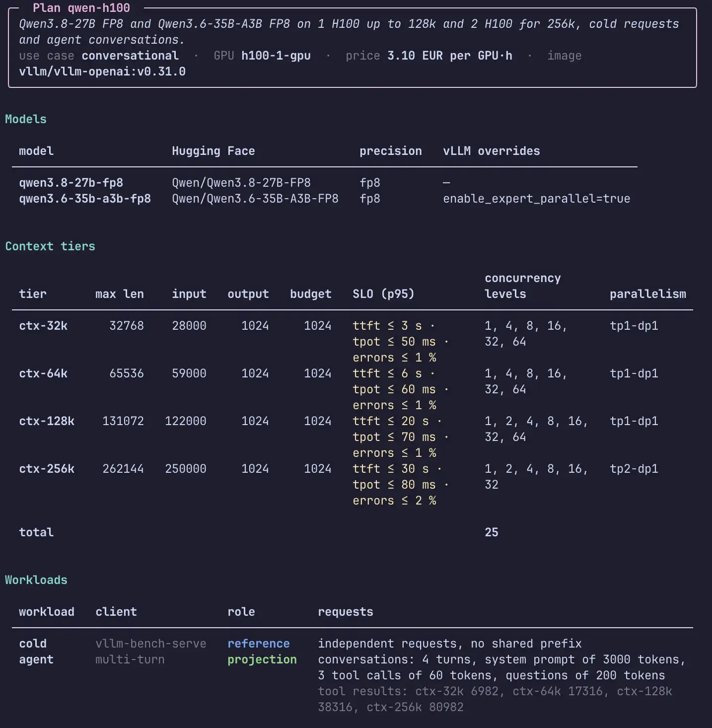Image resolution: width=712 pixels, height=728 pixels.
Task: Click the 'ctx-128k' tier row label
Action: click(47, 421)
